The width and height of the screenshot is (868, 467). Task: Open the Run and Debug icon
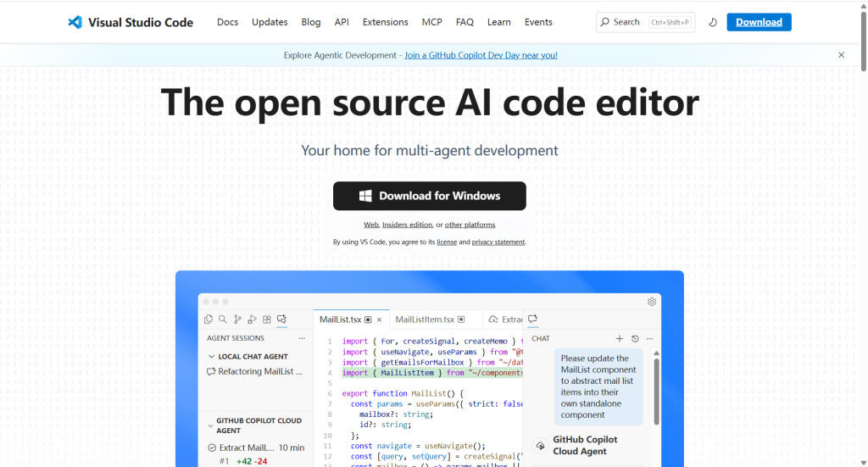coord(252,320)
